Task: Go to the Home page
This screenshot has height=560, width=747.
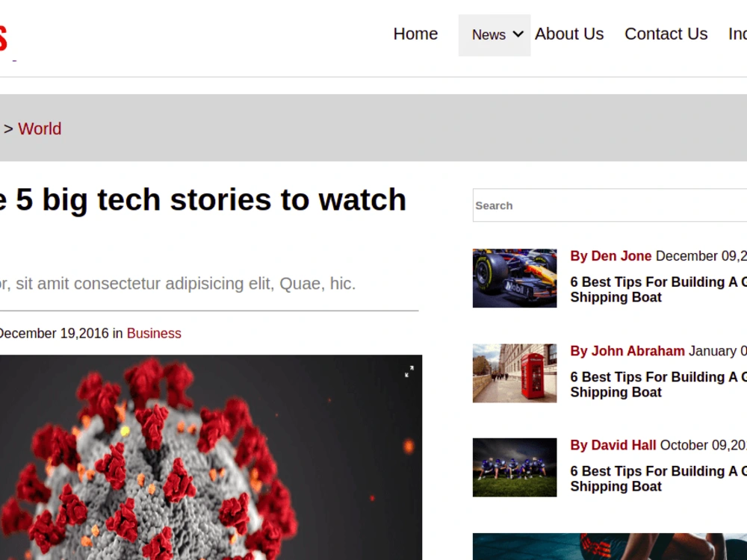Action: click(415, 34)
